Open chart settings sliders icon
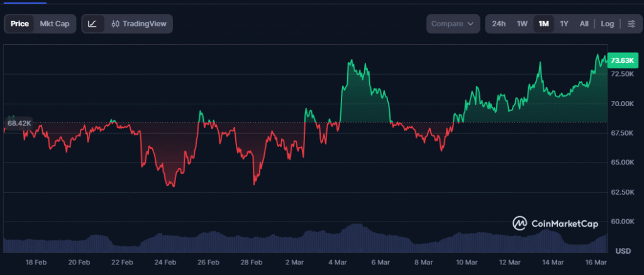The height and width of the screenshot is (275, 644). (631, 24)
